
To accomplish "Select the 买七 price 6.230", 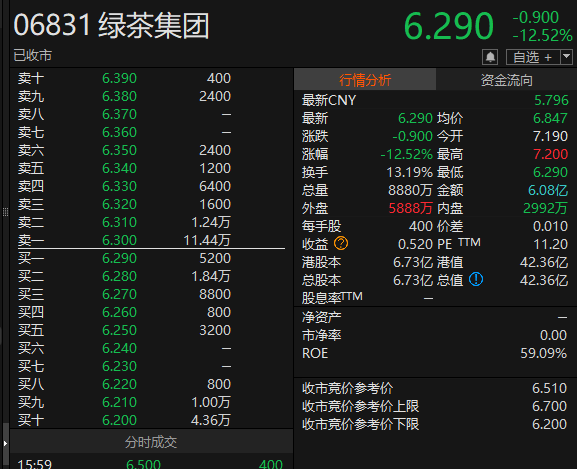I will [119, 366].
